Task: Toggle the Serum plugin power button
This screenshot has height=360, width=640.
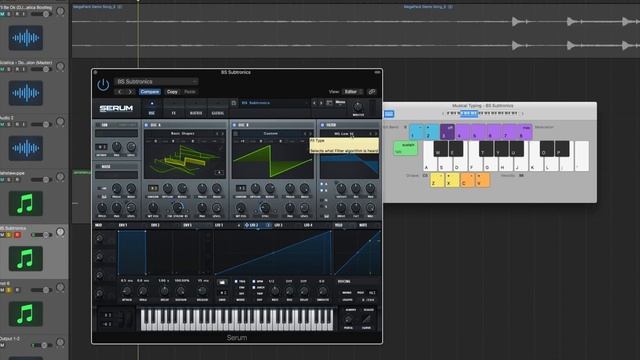Action: (103, 84)
